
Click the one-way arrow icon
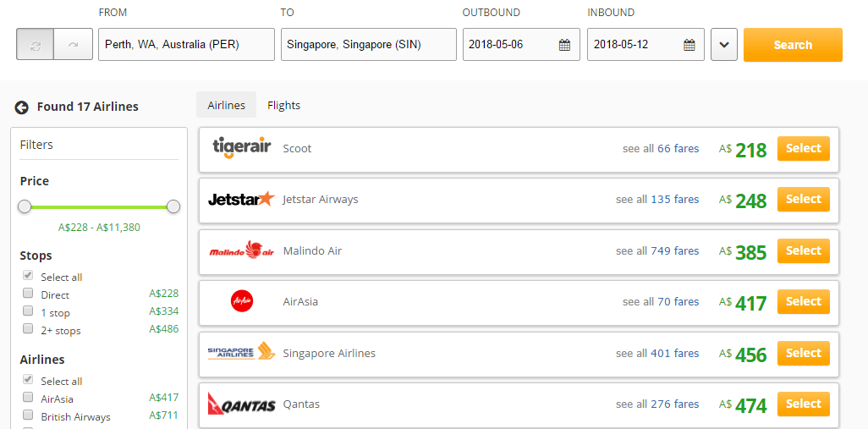[73, 45]
